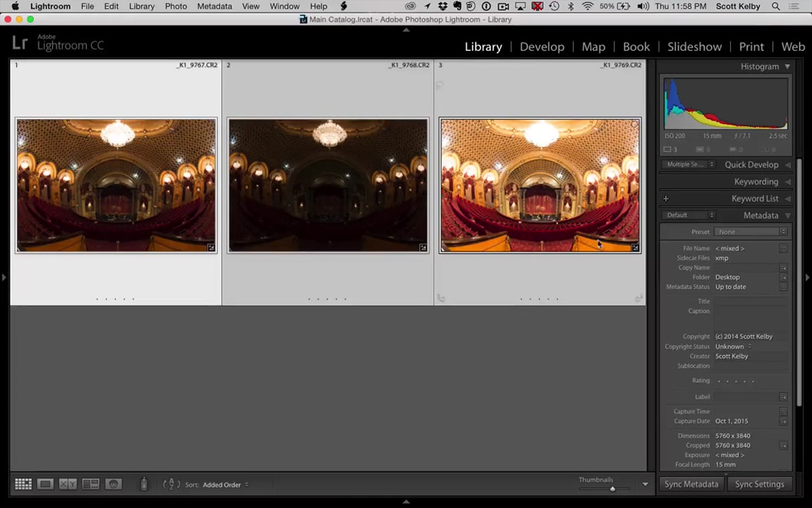Click the badge icon on _K1_9768 thumbnail
This screenshot has width=812, height=508.
coord(423,248)
